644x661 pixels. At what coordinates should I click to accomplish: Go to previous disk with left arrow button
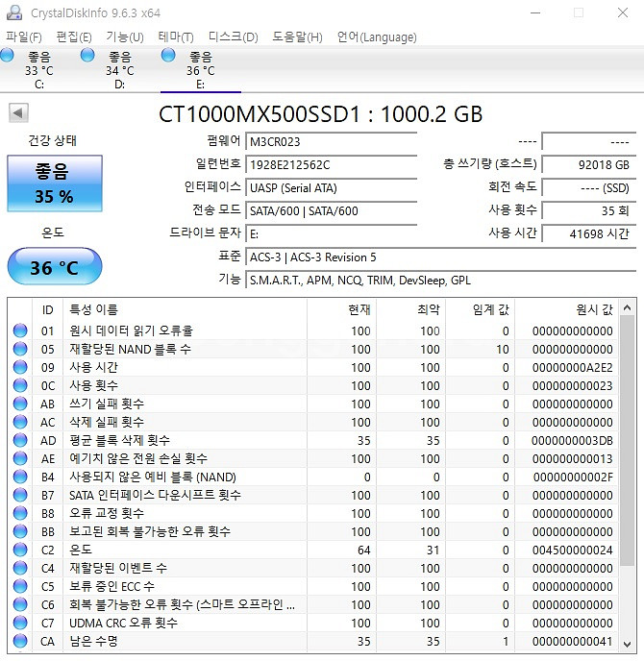tap(18, 113)
